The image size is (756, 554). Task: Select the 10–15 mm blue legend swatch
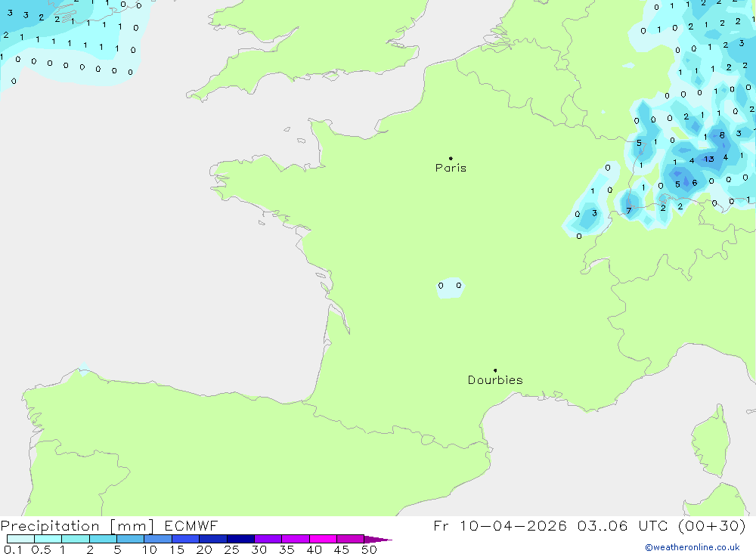pyautogui.click(x=158, y=539)
